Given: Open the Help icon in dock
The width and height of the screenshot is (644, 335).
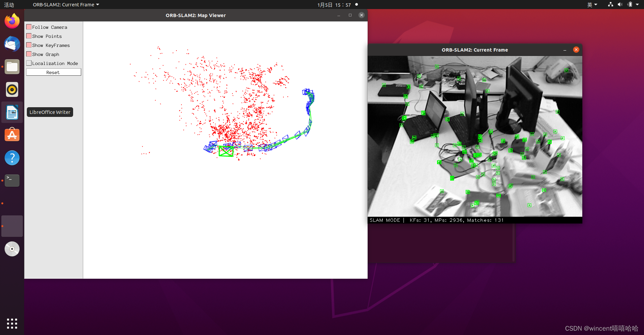Looking at the screenshot, I should (12, 158).
